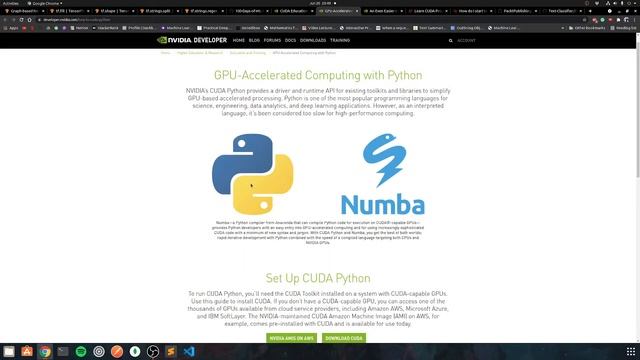Switch to the CUDA Education tab
The width and height of the screenshot is (640, 360).
tap(293, 11)
